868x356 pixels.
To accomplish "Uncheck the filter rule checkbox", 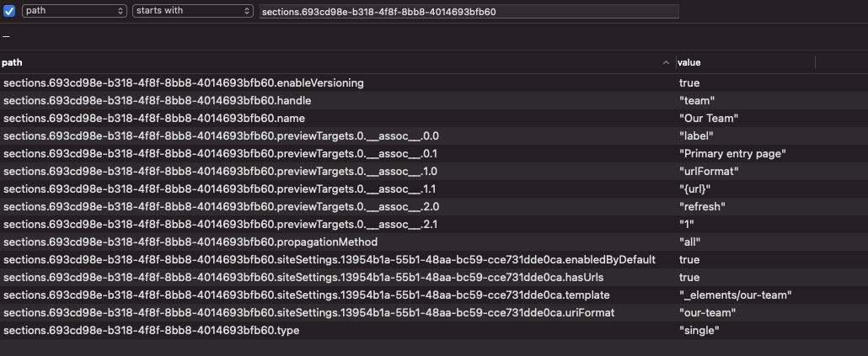I will click(9, 11).
